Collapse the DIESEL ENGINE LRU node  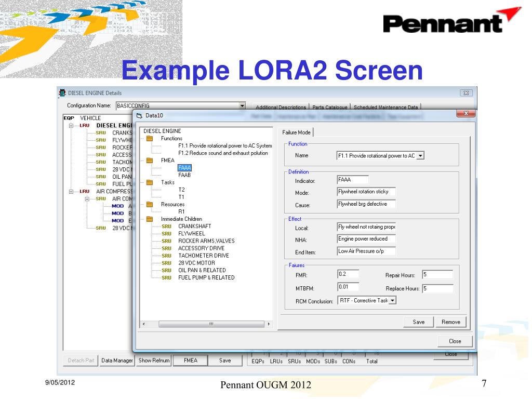coord(71,126)
